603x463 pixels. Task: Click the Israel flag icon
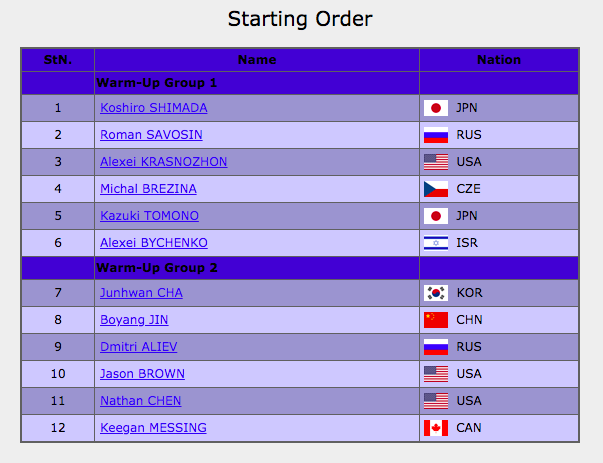tap(436, 243)
